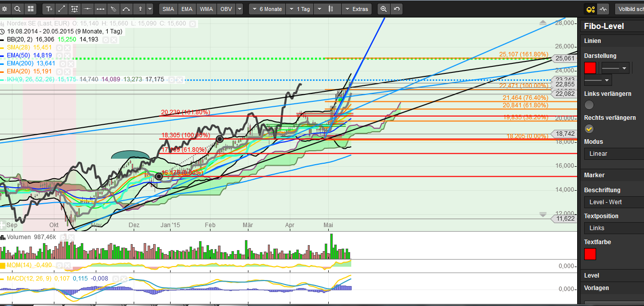Switch to the chart line panel icon
Viewport: 644px width, 306px height.
coord(604,9)
